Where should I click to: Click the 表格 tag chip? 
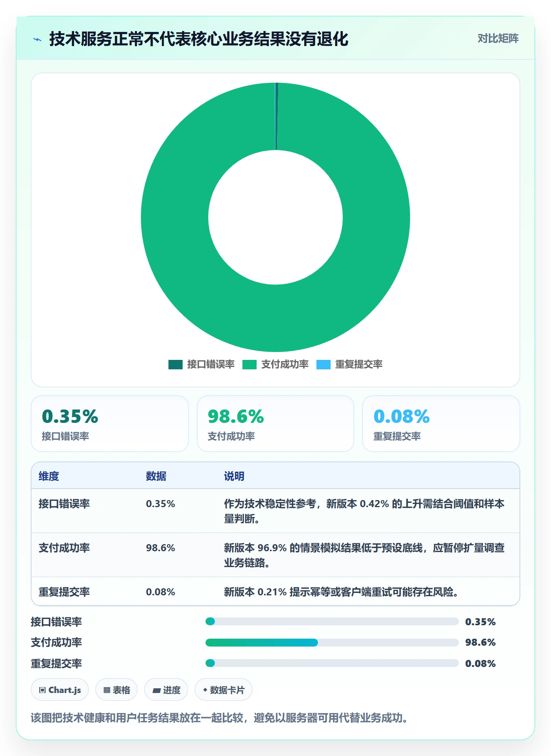pyautogui.click(x=116, y=690)
